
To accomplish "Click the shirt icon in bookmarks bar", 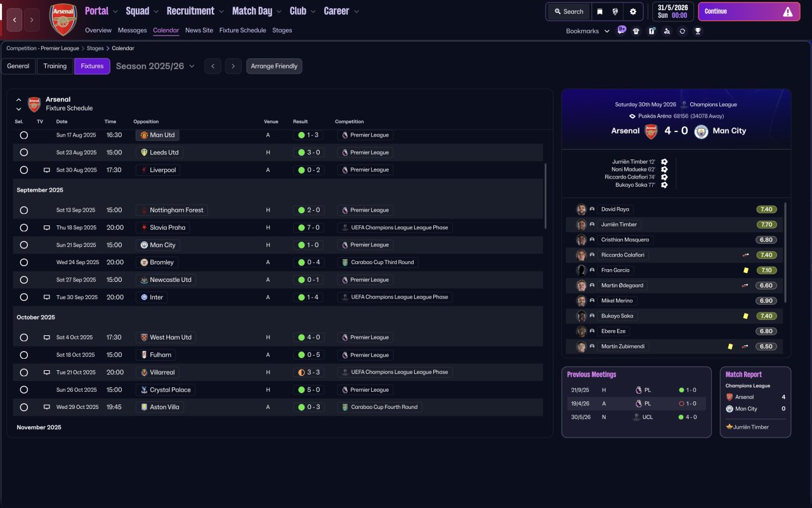I will [x=636, y=31].
